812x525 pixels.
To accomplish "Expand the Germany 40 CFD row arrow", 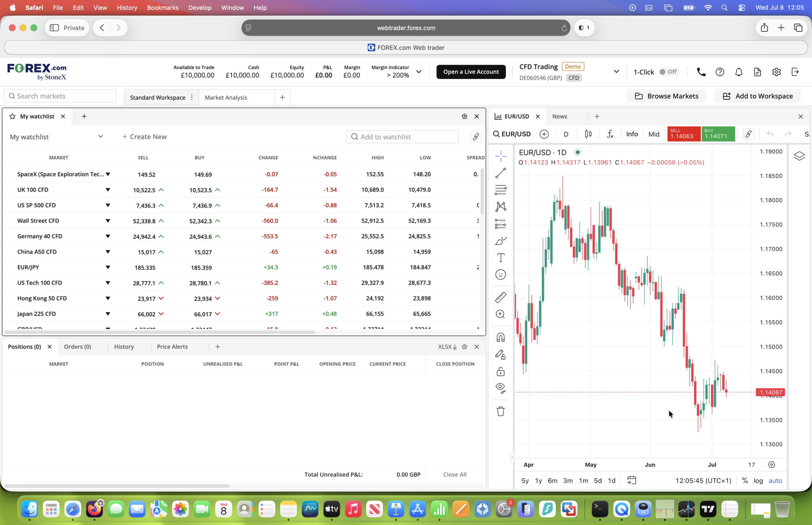I will tap(108, 236).
